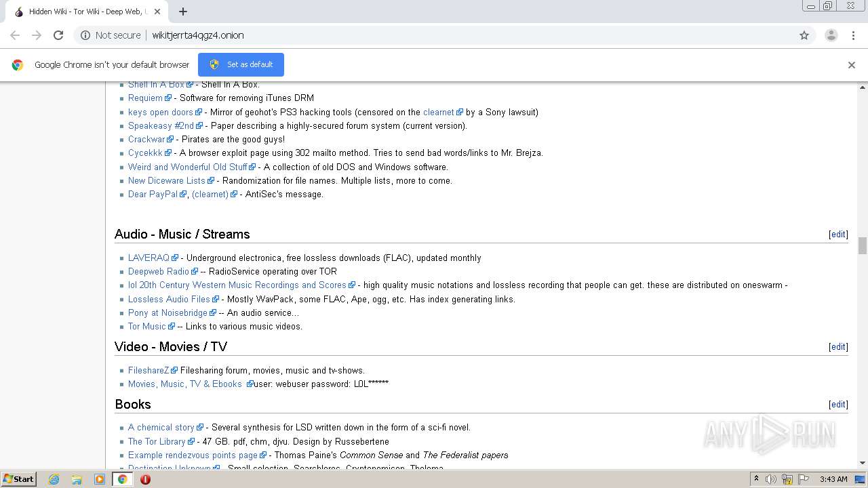This screenshot has width=868, height=488.
Task: Reload the current page
Action: tap(58, 35)
